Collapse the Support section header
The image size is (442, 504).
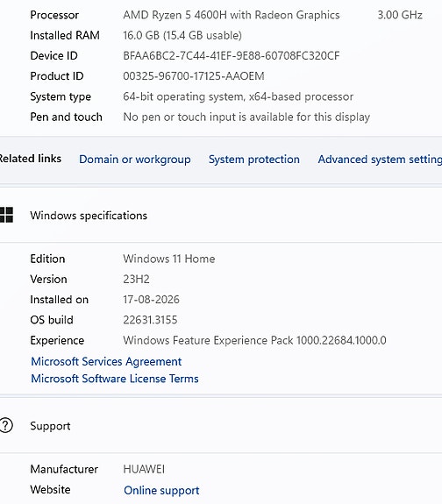(x=221, y=426)
